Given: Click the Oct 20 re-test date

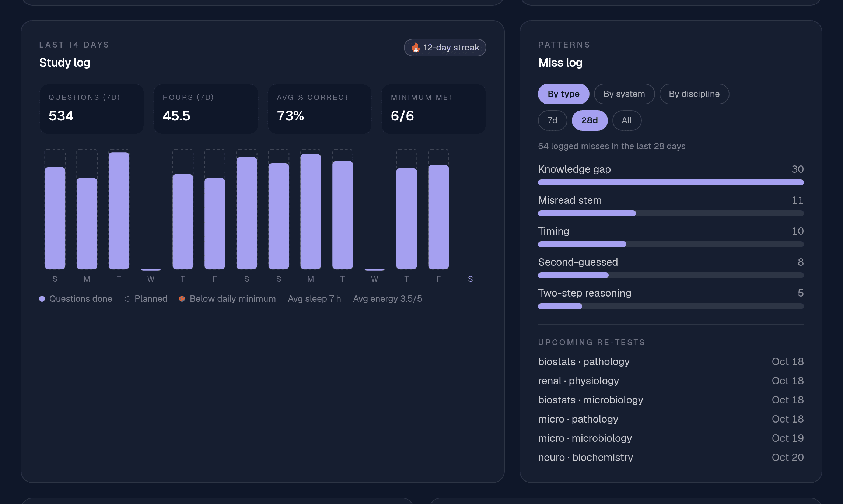Looking at the screenshot, I should (x=788, y=457).
